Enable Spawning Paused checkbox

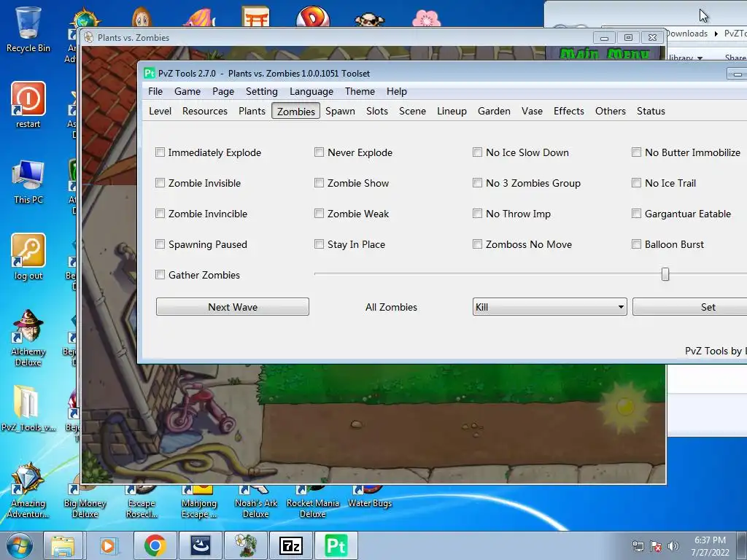[x=160, y=244]
